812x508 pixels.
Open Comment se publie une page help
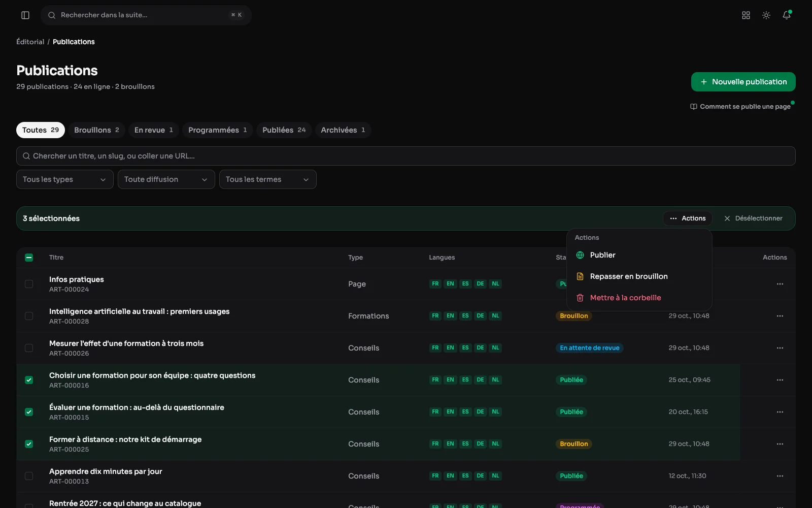click(x=740, y=107)
